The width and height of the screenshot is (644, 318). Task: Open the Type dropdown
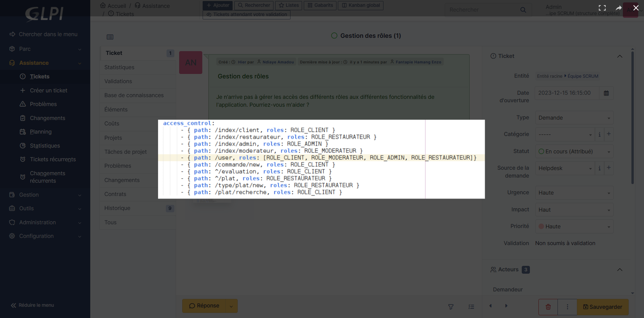coord(574,118)
